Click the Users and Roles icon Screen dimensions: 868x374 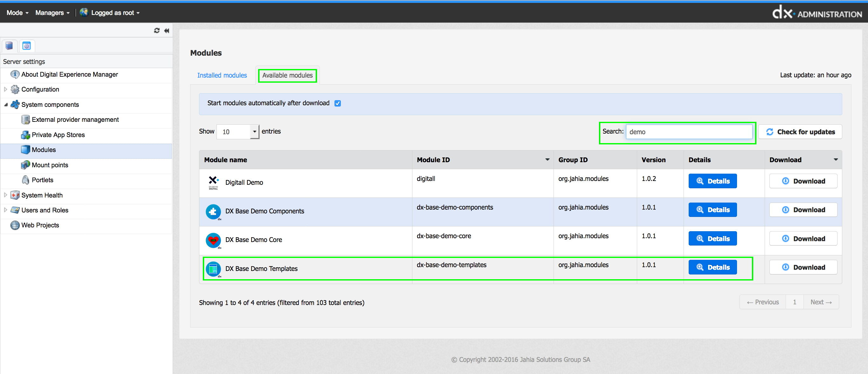[15, 210]
